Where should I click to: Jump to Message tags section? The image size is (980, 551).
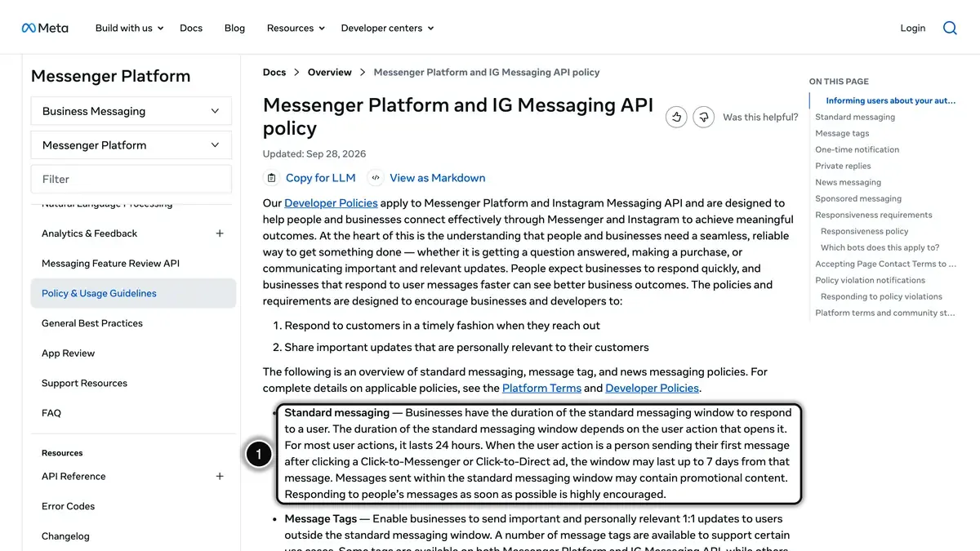[842, 134]
